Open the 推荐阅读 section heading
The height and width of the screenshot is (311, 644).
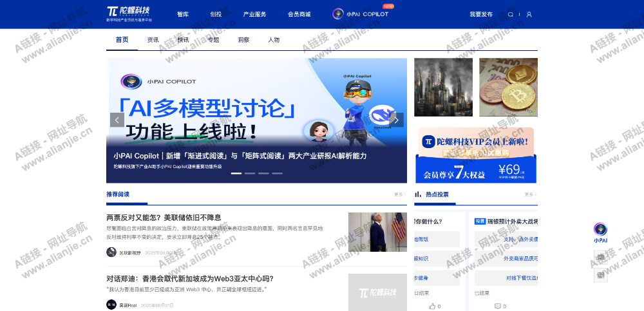tap(118, 194)
